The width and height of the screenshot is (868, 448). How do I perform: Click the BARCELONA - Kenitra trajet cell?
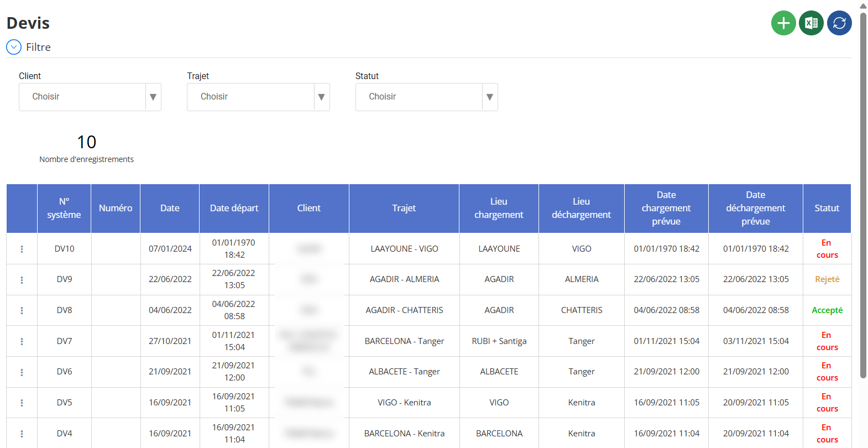click(x=404, y=434)
